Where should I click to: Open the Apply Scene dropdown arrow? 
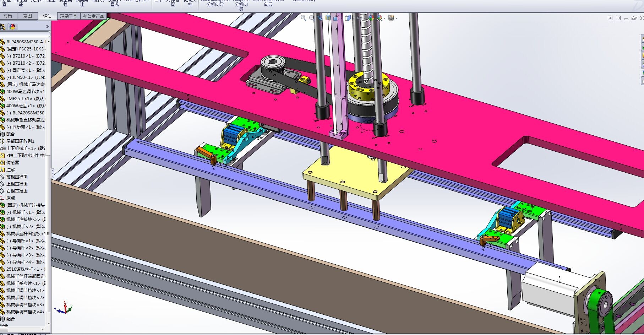384,18
